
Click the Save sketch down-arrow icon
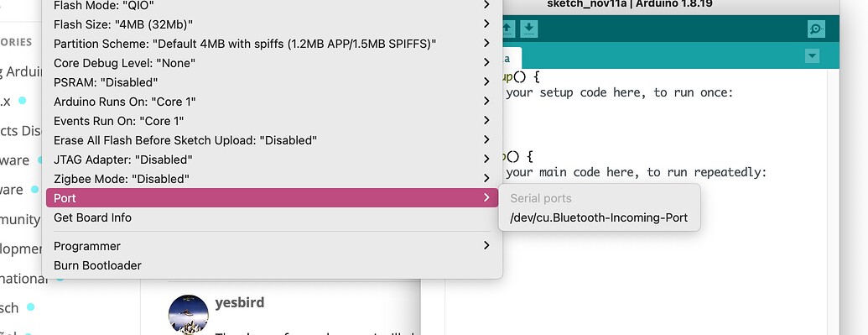[528, 29]
